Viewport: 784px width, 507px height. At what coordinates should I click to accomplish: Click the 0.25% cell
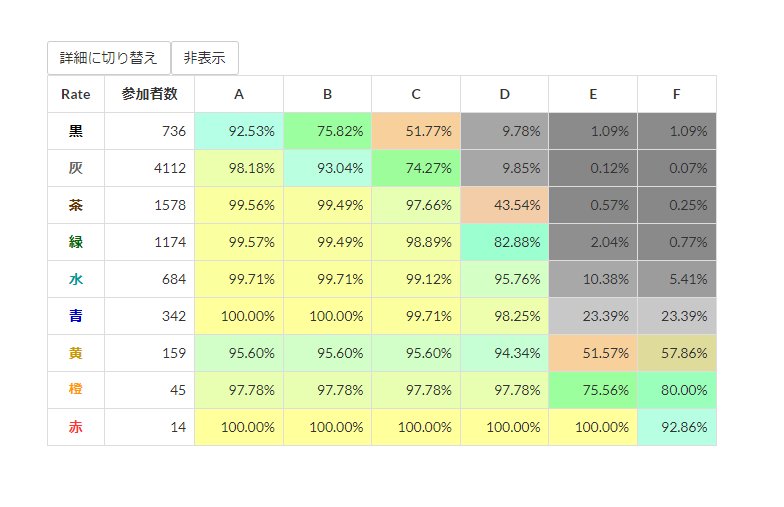[x=677, y=205]
